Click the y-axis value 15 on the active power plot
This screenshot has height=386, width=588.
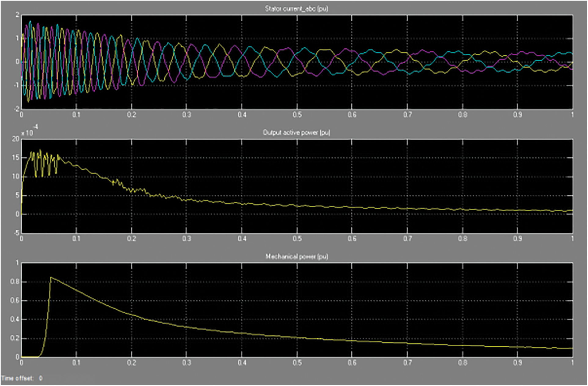pos(16,158)
